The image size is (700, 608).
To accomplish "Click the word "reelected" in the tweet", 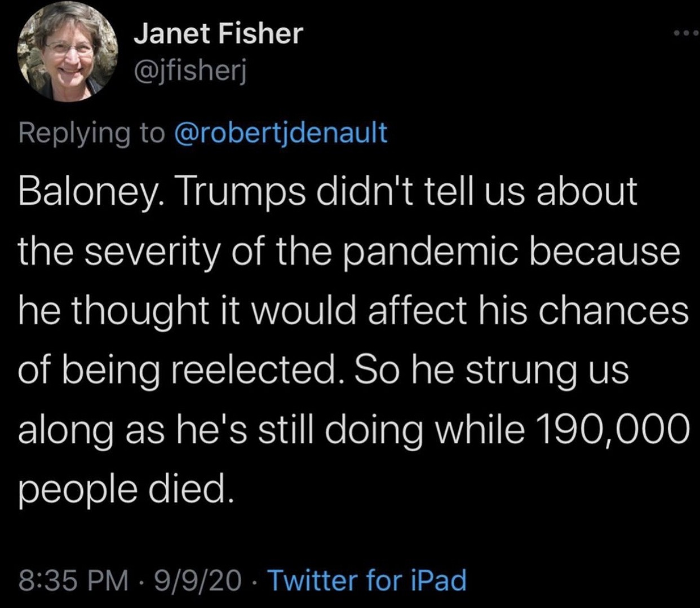I will click(260, 369).
